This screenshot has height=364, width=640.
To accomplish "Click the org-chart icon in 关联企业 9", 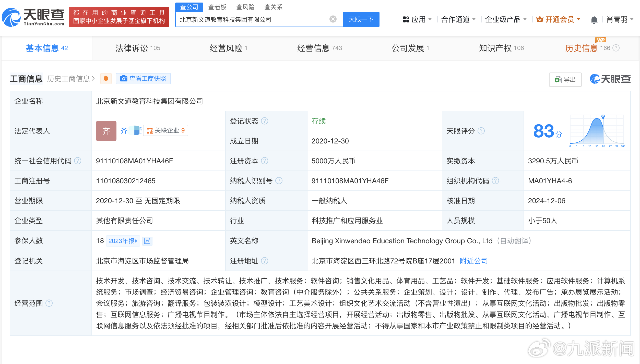I will pos(150,131).
